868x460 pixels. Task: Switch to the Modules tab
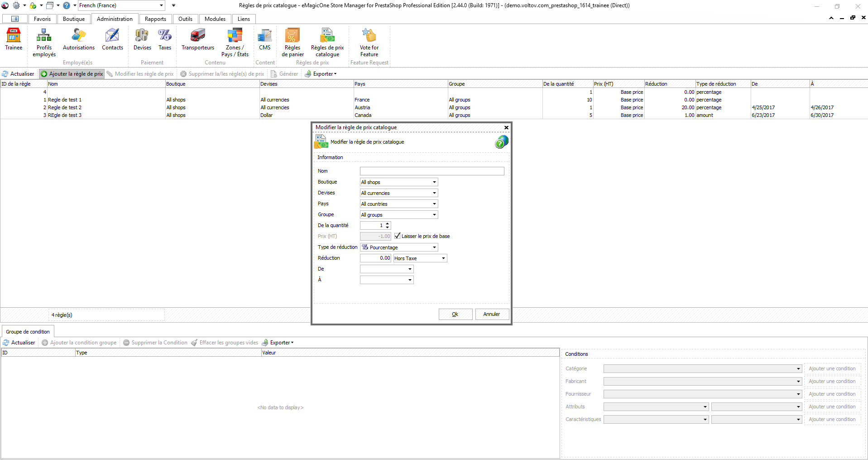215,19
